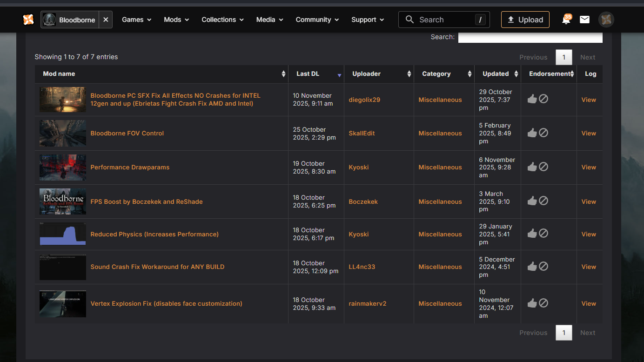
Task: Focus the top navigation Search box
Action: [444, 20]
